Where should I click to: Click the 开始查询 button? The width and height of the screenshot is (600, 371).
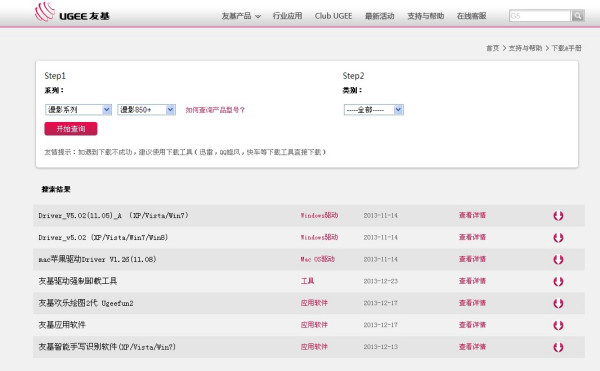[71, 129]
